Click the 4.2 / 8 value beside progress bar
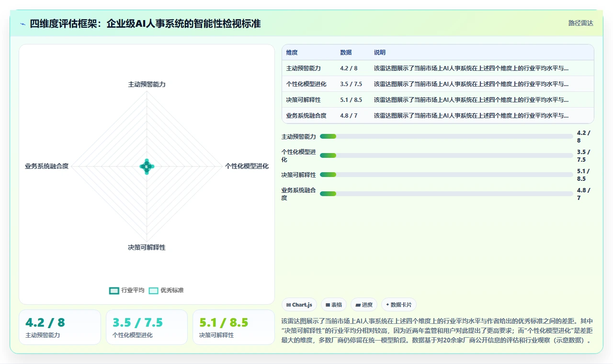 pos(584,137)
